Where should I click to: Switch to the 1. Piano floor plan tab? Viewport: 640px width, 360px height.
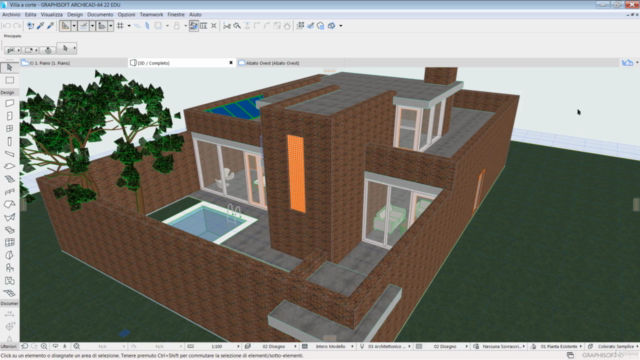(74, 63)
